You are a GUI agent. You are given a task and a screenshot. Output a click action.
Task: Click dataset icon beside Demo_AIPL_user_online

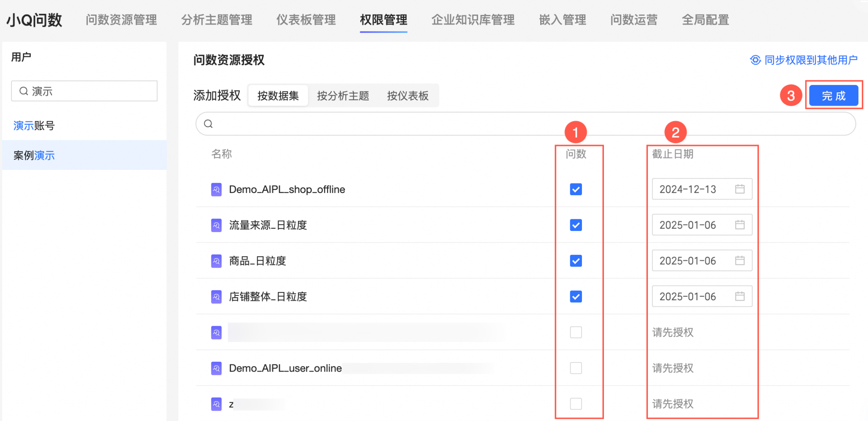point(216,368)
